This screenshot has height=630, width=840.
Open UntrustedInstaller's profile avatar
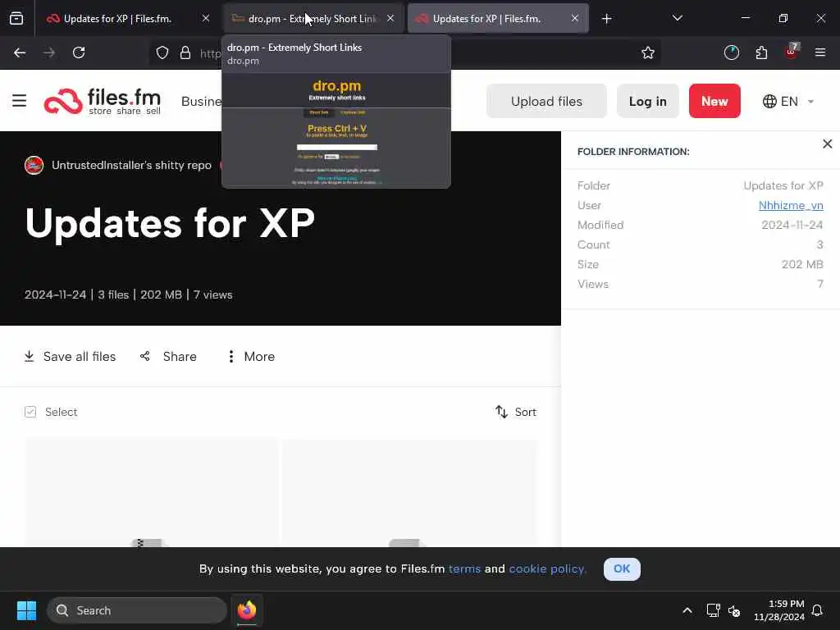[34, 165]
